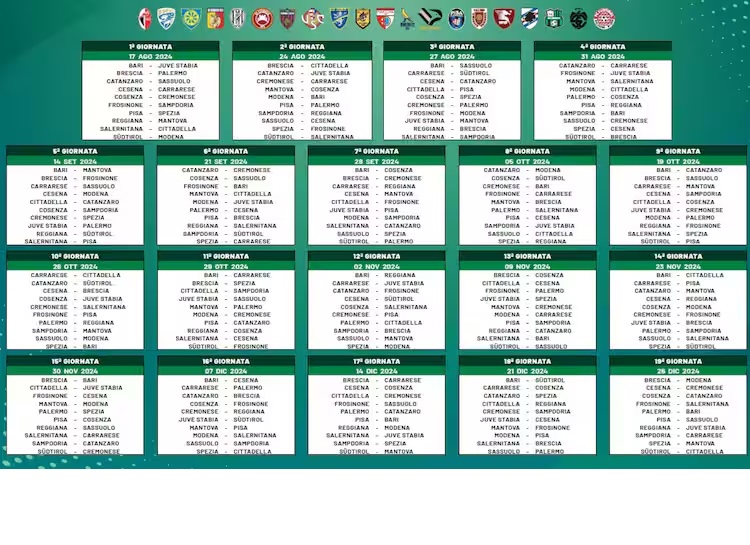Screen dimensions: 750x545
Task: Click the Sassuolo green crest
Action: pyautogui.click(x=554, y=19)
